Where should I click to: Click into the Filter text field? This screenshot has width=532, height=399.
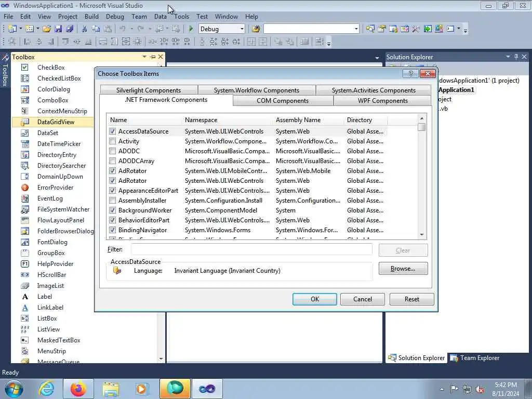[x=251, y=249]
